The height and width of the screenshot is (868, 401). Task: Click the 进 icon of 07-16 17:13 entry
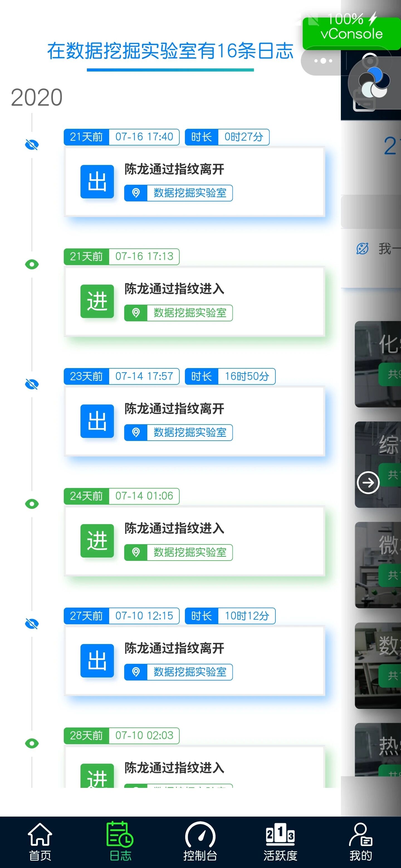[97, 301]
